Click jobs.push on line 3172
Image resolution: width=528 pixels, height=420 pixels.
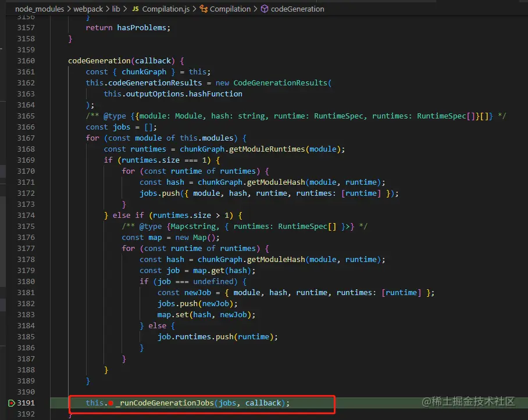[159, 193]
